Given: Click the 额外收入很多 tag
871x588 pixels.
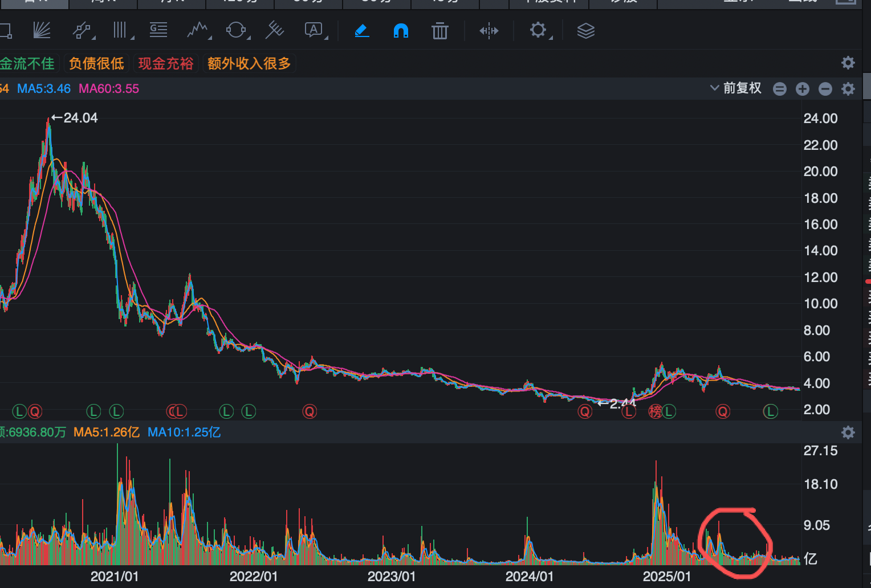Looking at the screenshot, I should [249, 63].
